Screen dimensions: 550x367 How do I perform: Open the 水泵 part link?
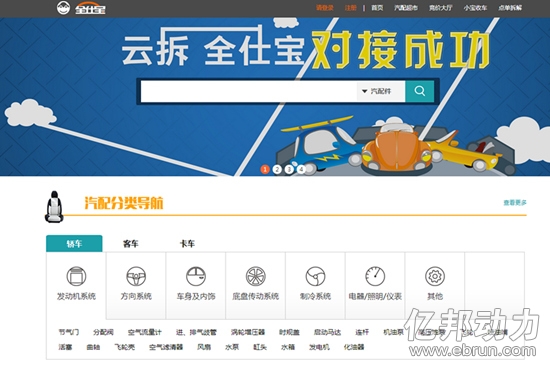coord(232,347)
